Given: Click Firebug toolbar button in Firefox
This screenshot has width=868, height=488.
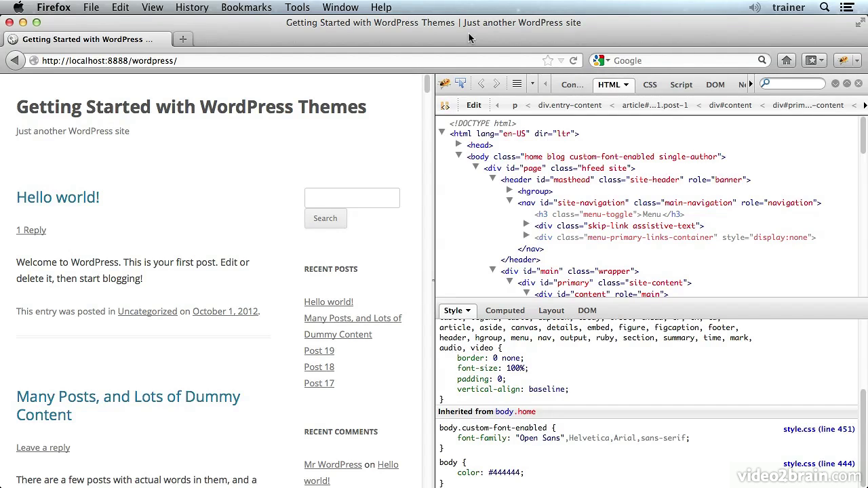Looking at the screenshot, I should pyautogui.click(x=843, y=60).
